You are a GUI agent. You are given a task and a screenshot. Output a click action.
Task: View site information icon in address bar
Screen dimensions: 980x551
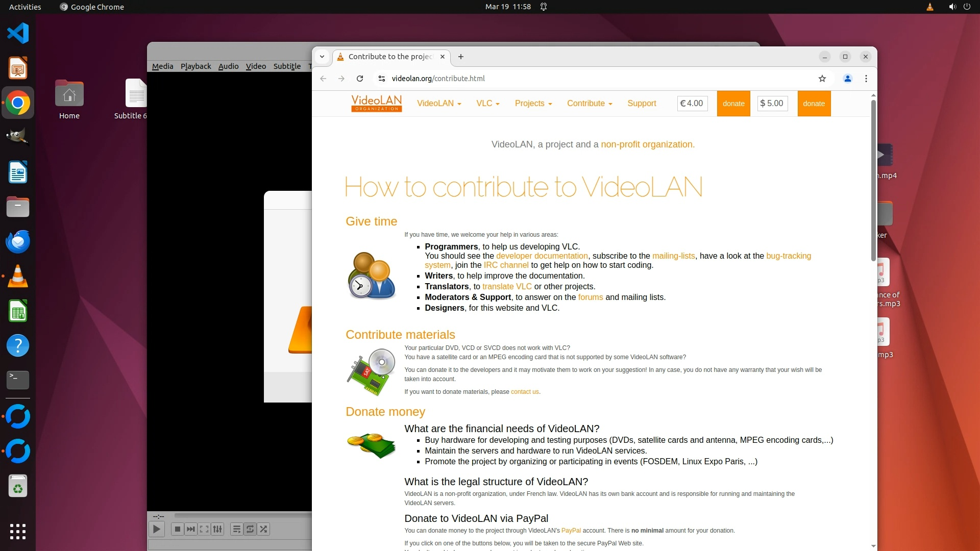pyautogui.click(x=381, y=79)
